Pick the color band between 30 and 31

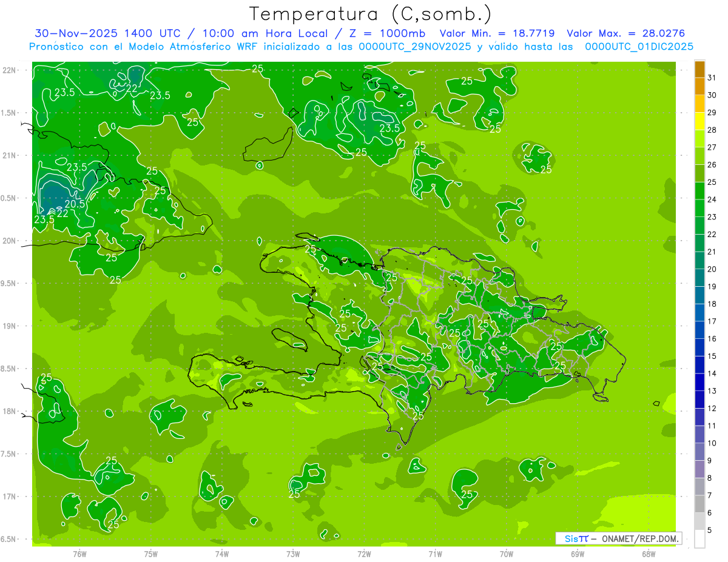[x=699, y=86]
